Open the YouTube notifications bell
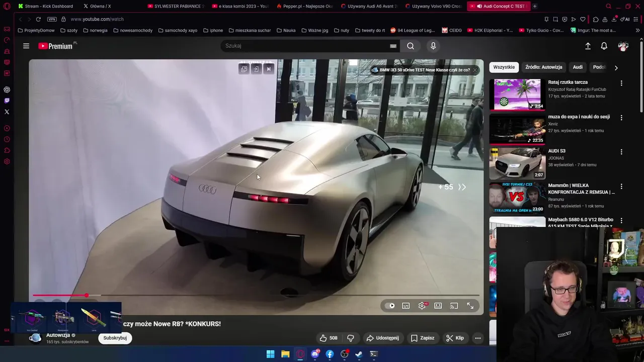This screenshot has width=644, height=362. [604, 46]
